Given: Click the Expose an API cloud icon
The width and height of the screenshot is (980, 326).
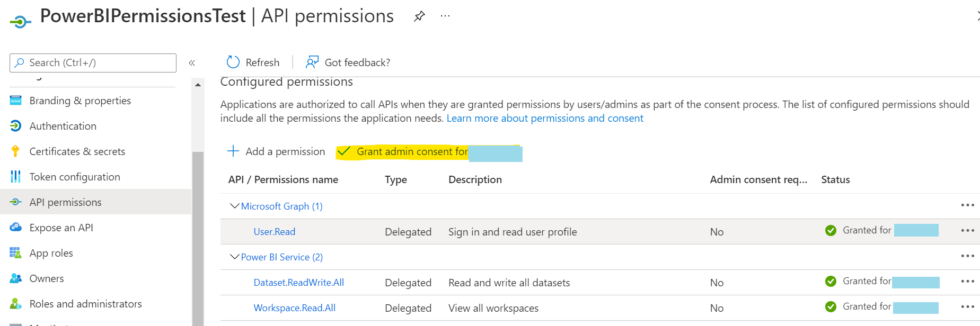Looking at the screenshot, I should tap(16, 228).
